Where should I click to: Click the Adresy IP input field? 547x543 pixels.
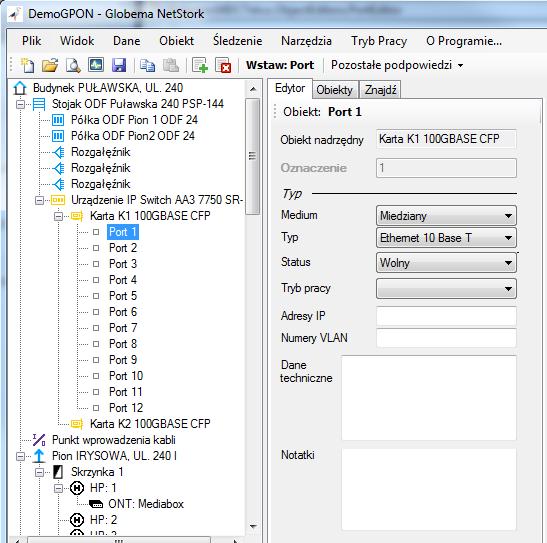click(446, 316)
